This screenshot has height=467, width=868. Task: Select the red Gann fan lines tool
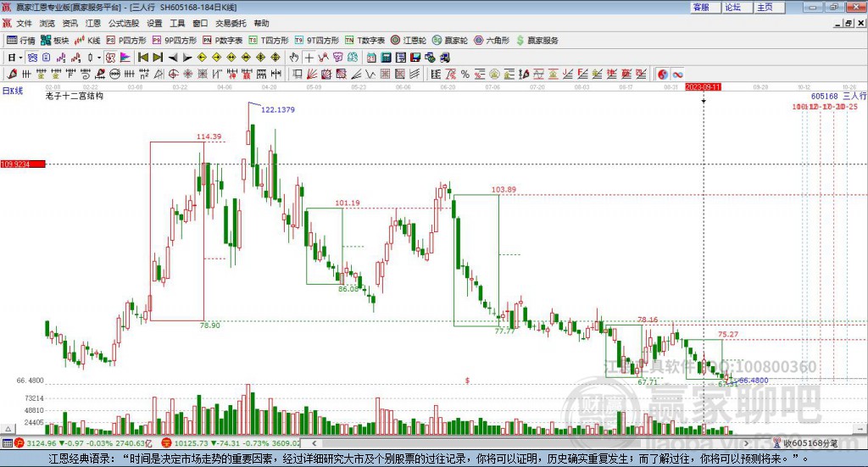(x=312, y=74)
